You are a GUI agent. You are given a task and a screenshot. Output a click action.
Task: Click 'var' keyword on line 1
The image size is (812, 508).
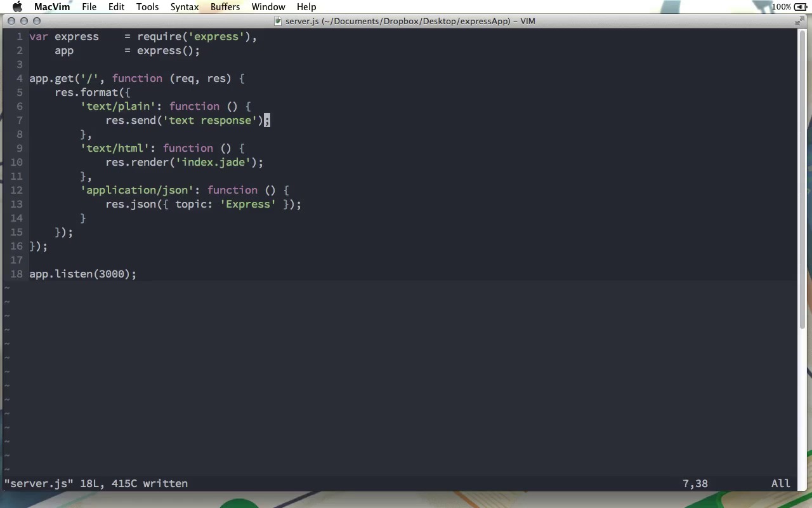click(x=39, y=37)
